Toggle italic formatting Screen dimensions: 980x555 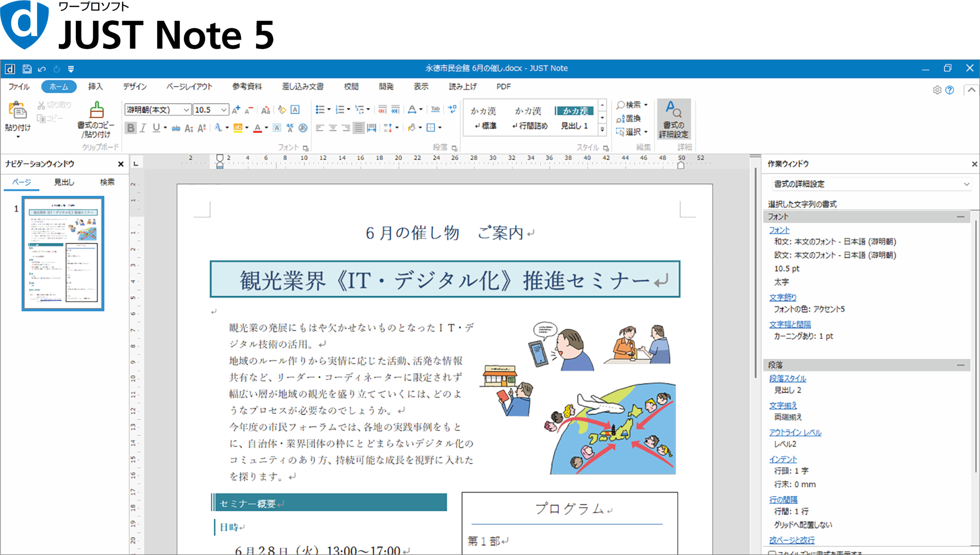(143, 128)
